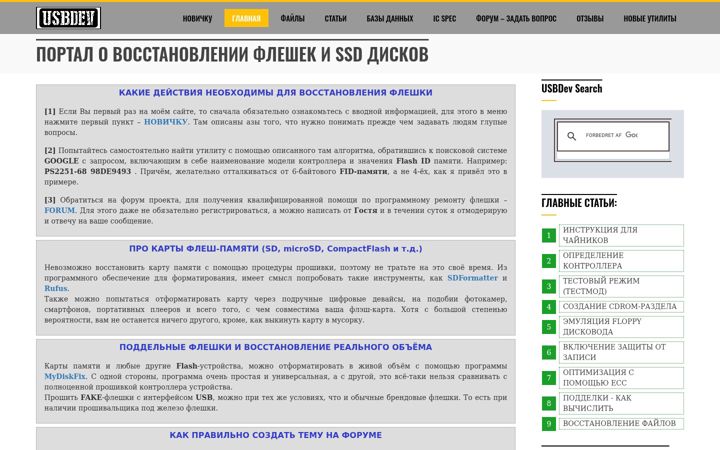The width and height of the screenshot is (720, 450).
Task: Click the green number 2 badge
Action: click(548, 261)
